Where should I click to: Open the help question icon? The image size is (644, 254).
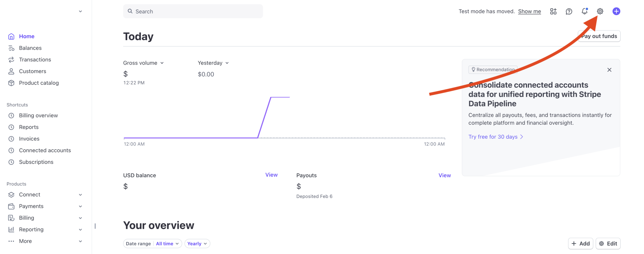click(x=569, y=11)
